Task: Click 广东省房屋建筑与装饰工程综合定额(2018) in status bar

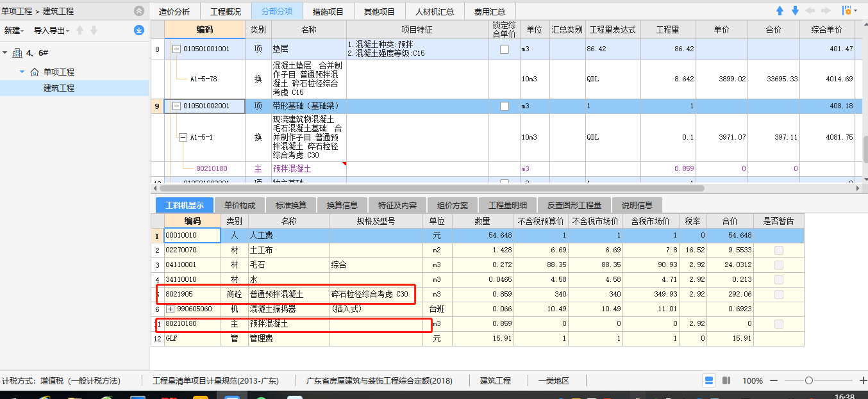Action: click(x=380, y=380)
